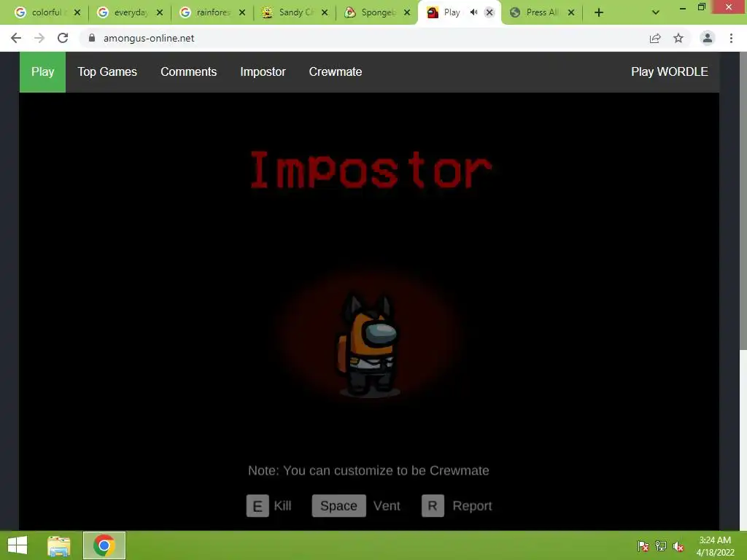Screen dimensions: 747x560
Task: Open the taskbar clock and date
Action: coord(715,546)
